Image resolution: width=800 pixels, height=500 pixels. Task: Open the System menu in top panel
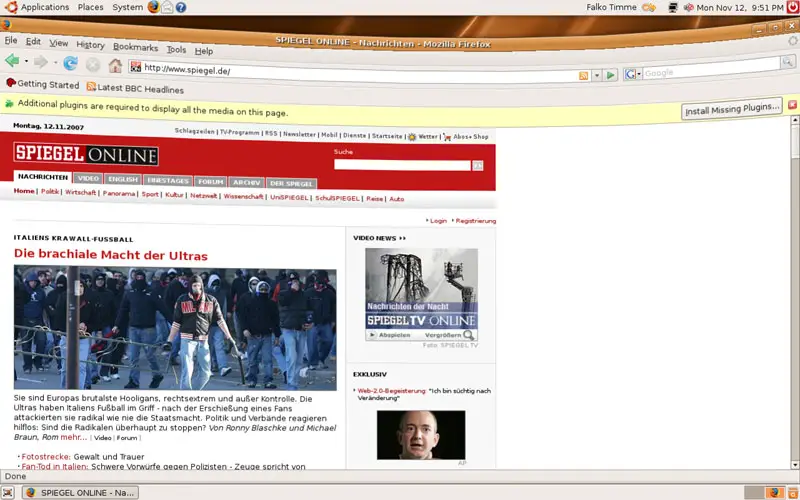(x=128, y=7)
